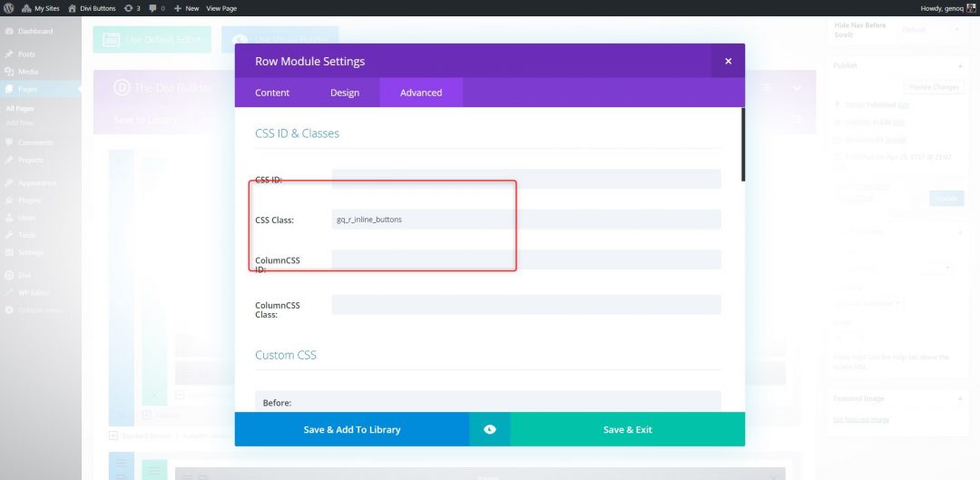Click the plus New item in admin bar
This screenshot has height=480, width=980.
pos(187,8)
